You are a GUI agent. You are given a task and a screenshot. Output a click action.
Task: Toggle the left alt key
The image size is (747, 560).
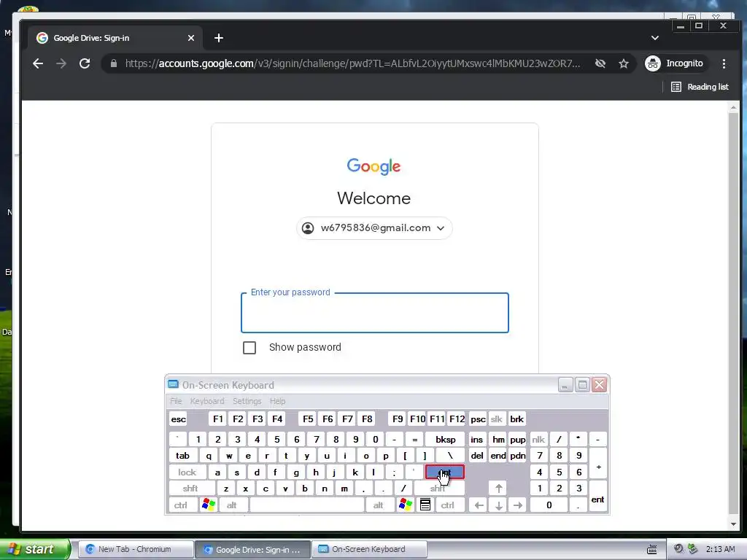(232, 505)
